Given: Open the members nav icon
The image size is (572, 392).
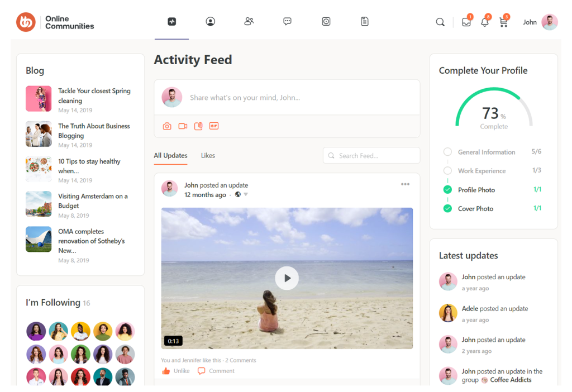Looking at the screenshot, I should 249,22.
